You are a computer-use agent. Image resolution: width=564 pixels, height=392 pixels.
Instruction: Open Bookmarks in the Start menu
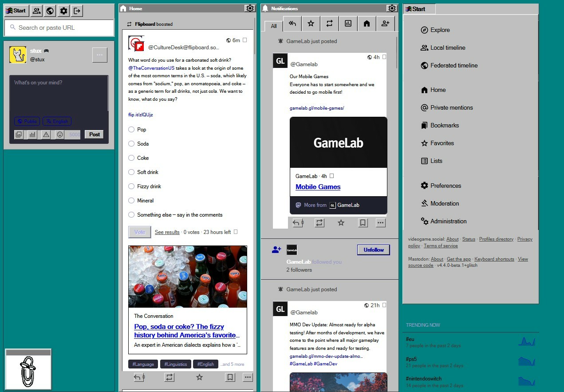click(440, 125)
